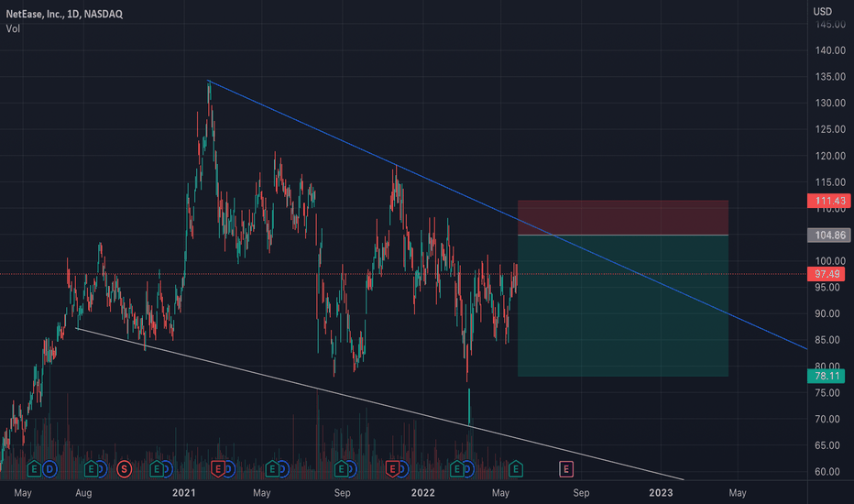Open the red earnings E marker after 2021 start

click(x=218, y=468)
